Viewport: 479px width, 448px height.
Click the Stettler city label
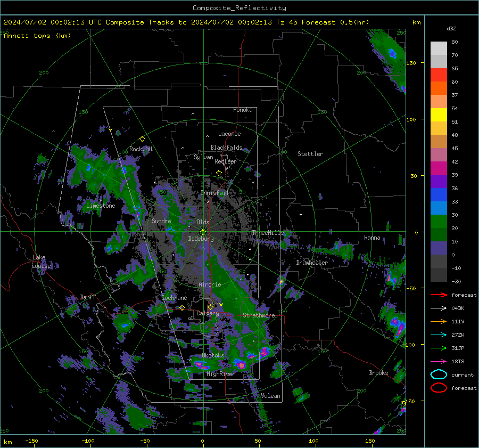(310, 154)
